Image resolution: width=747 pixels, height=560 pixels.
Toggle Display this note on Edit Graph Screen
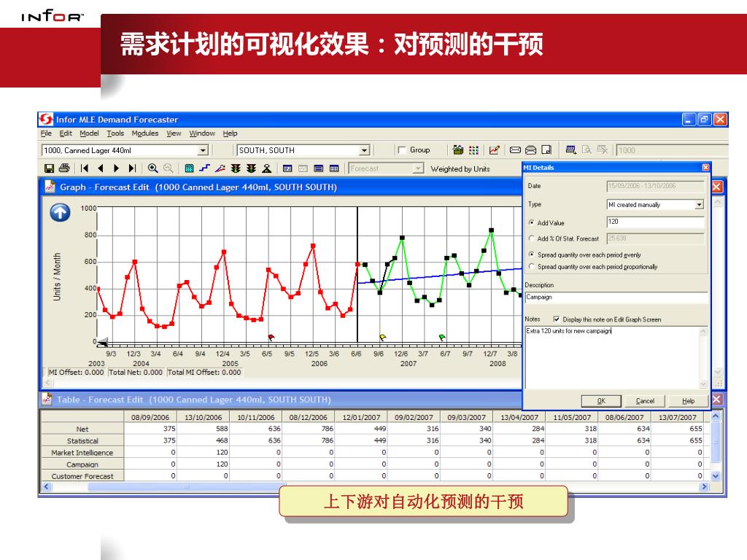point(557,319)
